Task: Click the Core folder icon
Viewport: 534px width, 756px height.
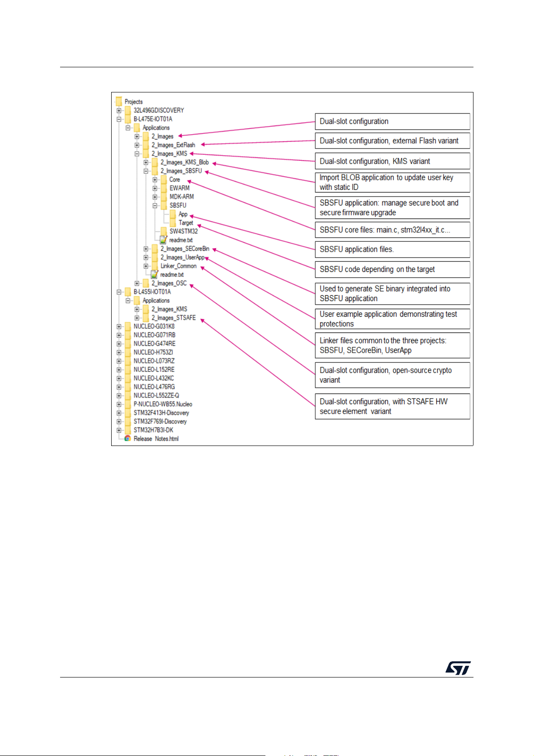Action: [164, 179]
